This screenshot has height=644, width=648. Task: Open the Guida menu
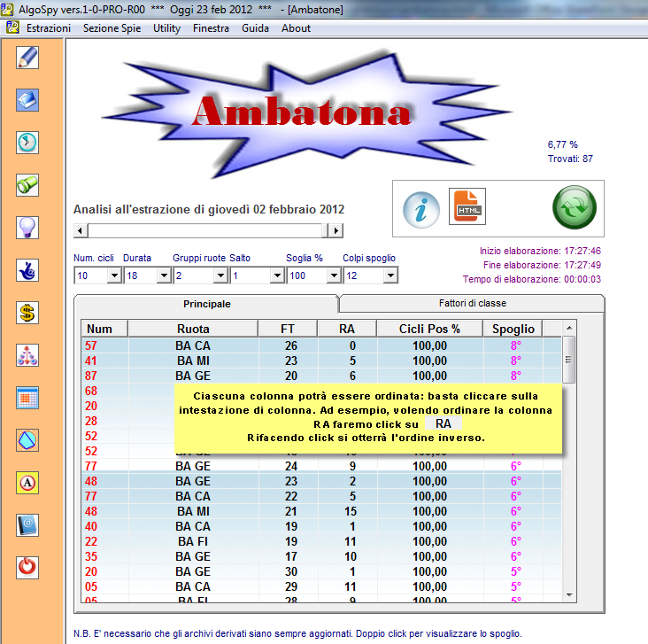255,28
